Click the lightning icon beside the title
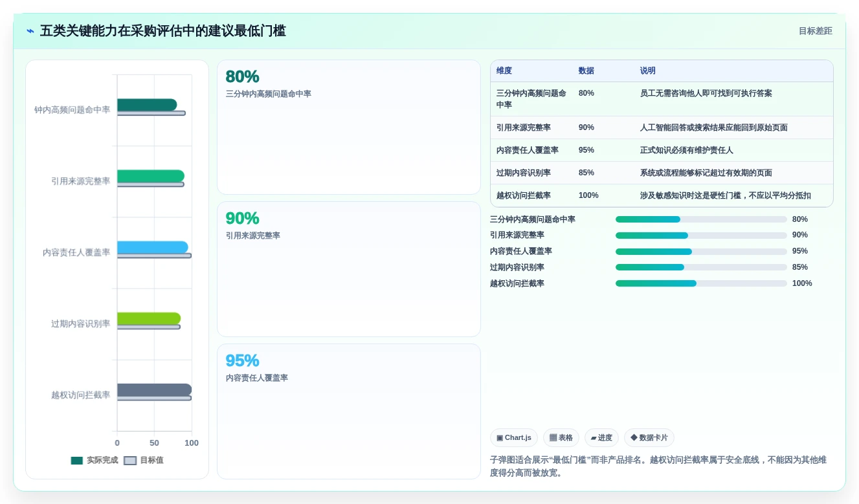 click(x=30, y=31)
